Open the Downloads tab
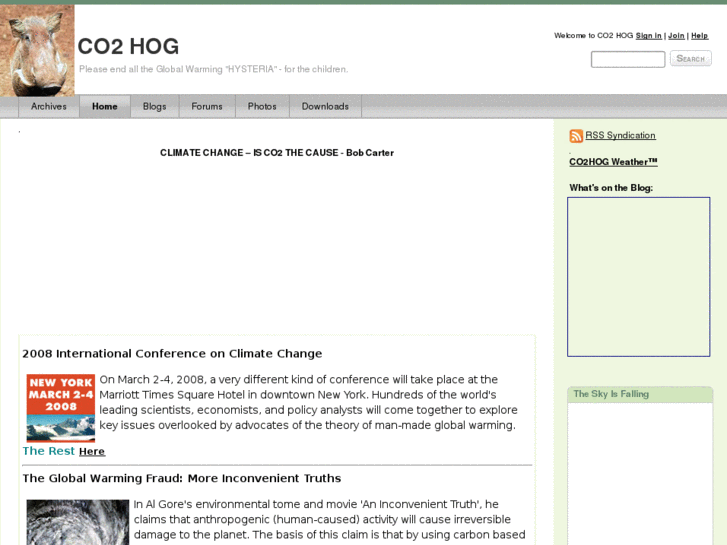Screen dimensions: 727x545 click(x=325, y=106)
